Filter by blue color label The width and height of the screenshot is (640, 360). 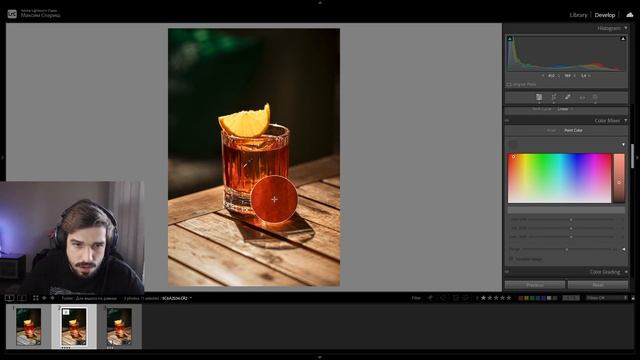[538, 298]
